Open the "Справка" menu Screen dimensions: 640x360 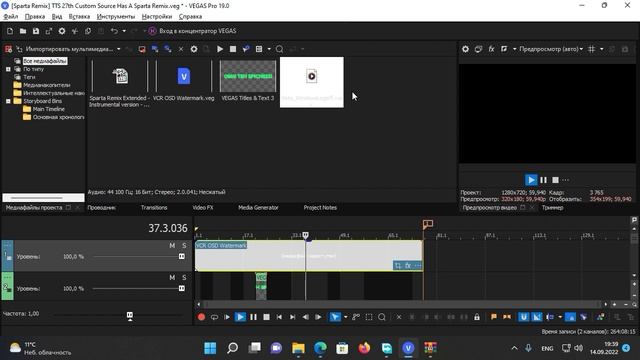pyautogui.click(x=191, y=17)
